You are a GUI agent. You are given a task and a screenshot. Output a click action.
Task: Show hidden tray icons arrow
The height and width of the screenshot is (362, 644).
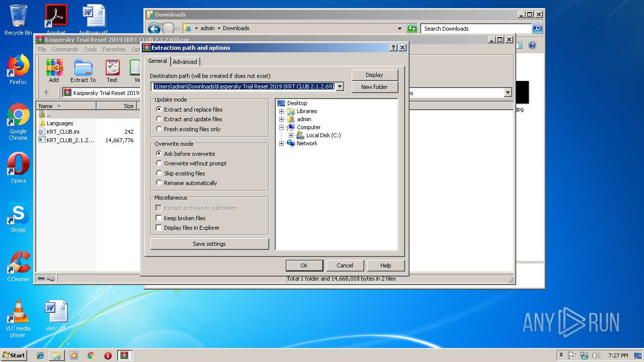pyautogui.click(x=561, y=355)
